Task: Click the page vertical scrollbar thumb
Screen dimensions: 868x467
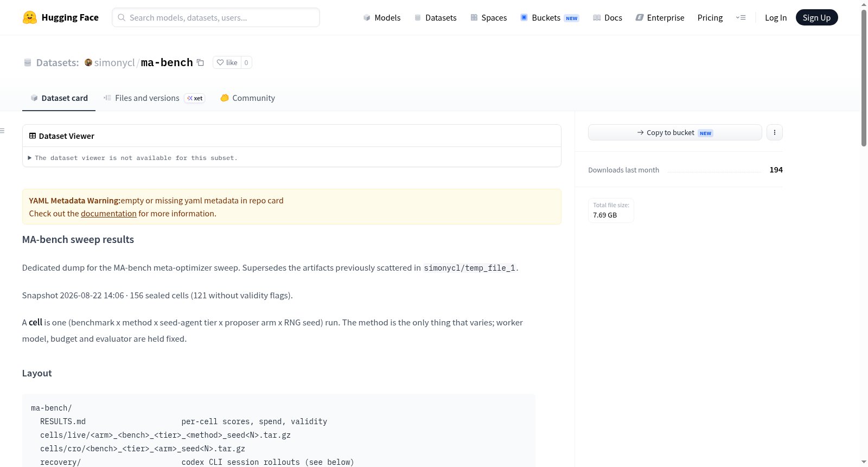Action: click(864, 78)
